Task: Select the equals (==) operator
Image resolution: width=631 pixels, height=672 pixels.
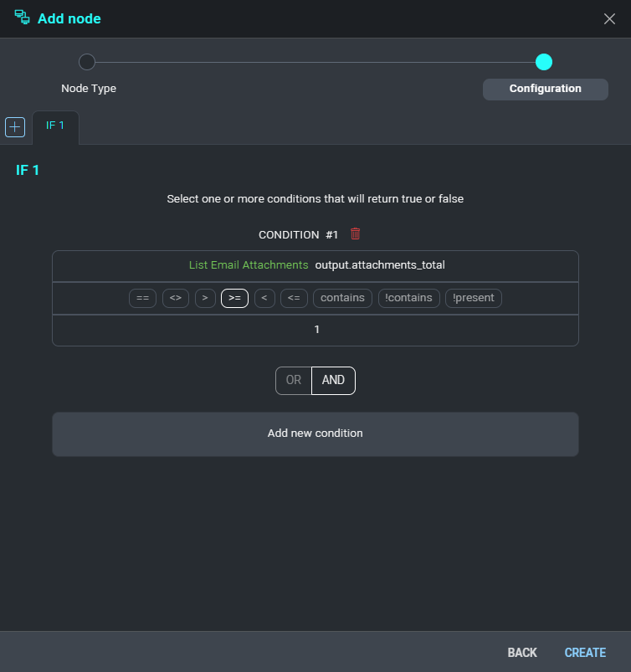Action: click(142, 298)
